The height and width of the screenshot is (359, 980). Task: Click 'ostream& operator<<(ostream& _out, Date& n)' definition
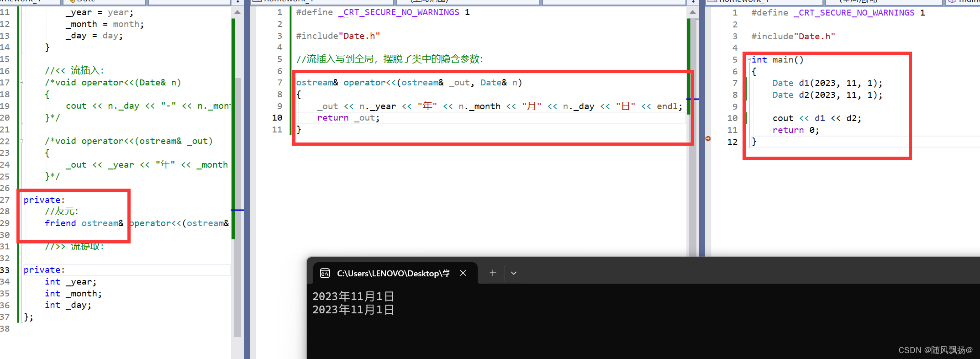click(409, 83)
